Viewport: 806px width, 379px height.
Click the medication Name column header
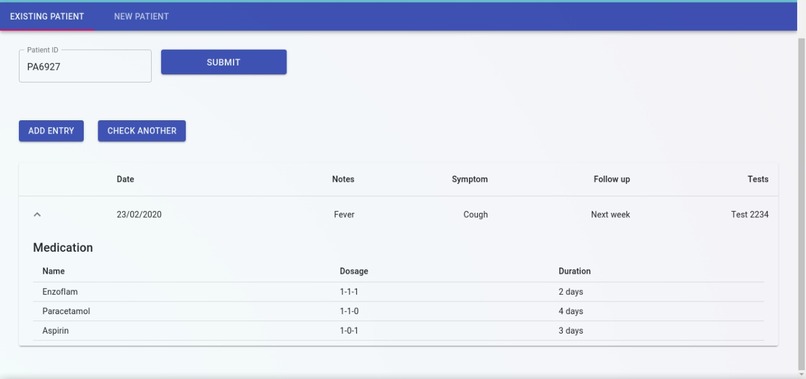click(53, 271)
